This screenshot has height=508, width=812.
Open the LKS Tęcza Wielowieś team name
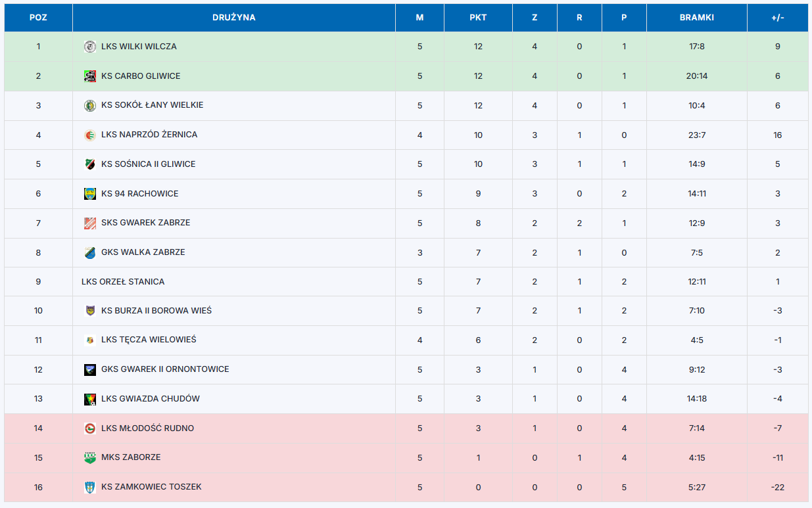click(x=149, y=340)
